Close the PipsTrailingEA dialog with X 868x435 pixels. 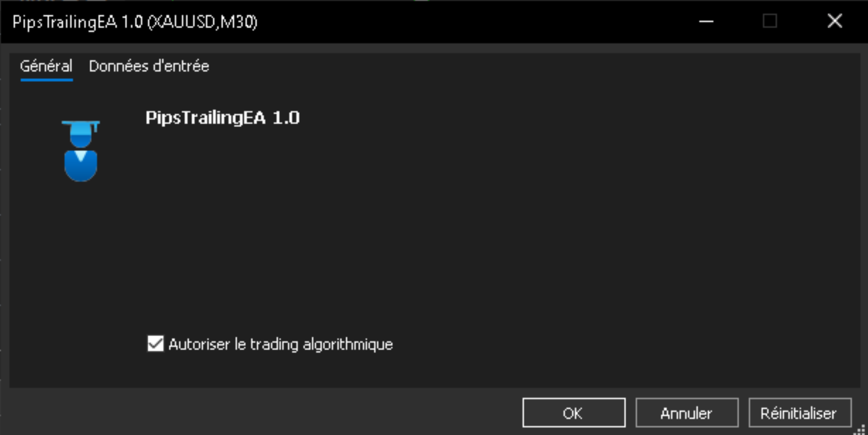point(835,21)
